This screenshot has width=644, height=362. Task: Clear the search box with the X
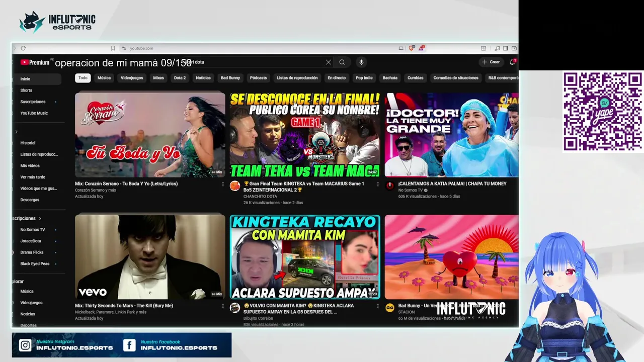(x=329, y=62)
